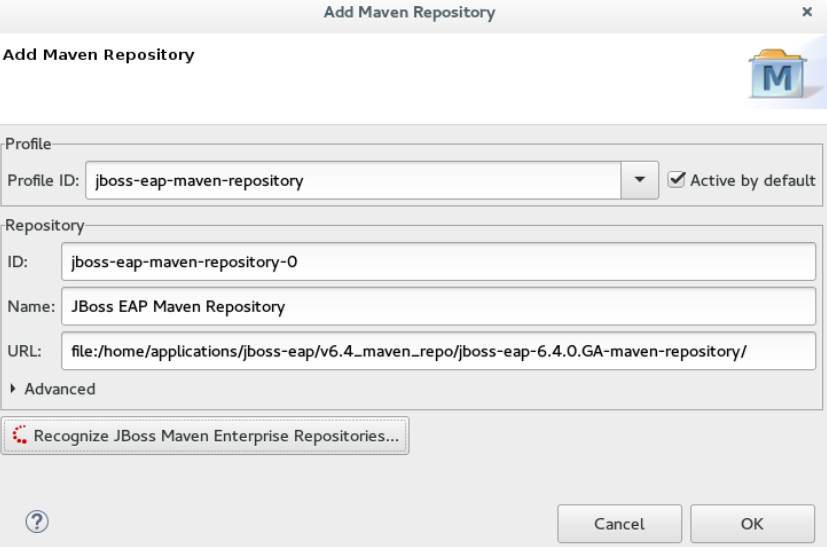The image size is (827, 547).
Task: Click the 'Profile ID:' label
Action: (x=43, y=181)
